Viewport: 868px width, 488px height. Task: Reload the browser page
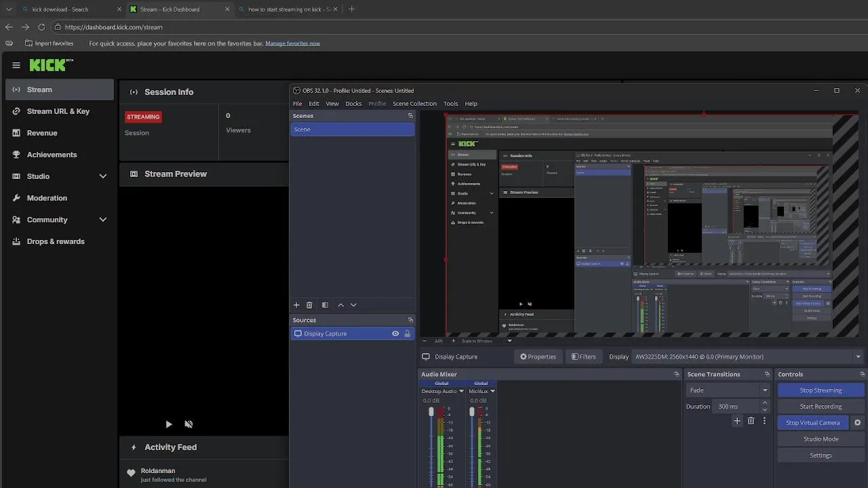pyautogui.click(x=41, y=27)
